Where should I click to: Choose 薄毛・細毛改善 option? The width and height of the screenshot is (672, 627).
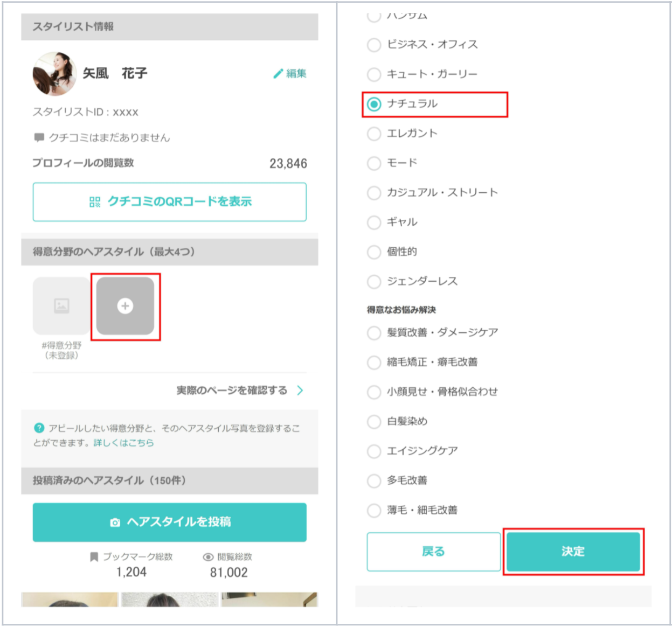coord(373,511)
